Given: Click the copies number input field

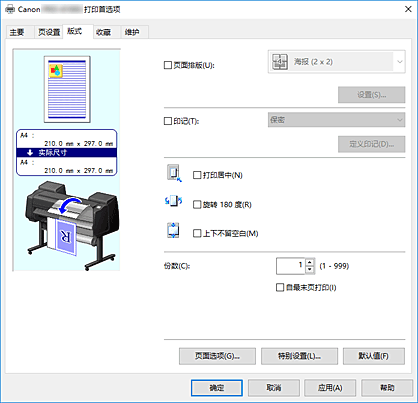Looking at the screenshot, I should tap(291, 266).
